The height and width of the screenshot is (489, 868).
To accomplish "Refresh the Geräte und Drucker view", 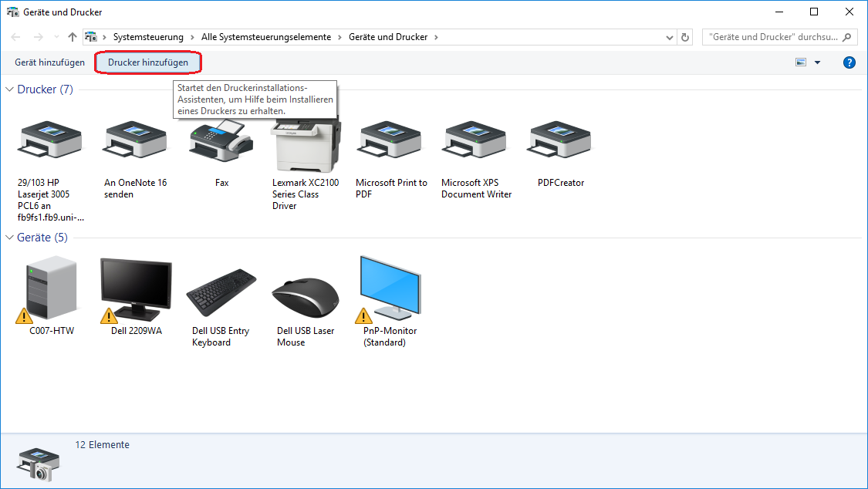I will (x=685, y=37).
